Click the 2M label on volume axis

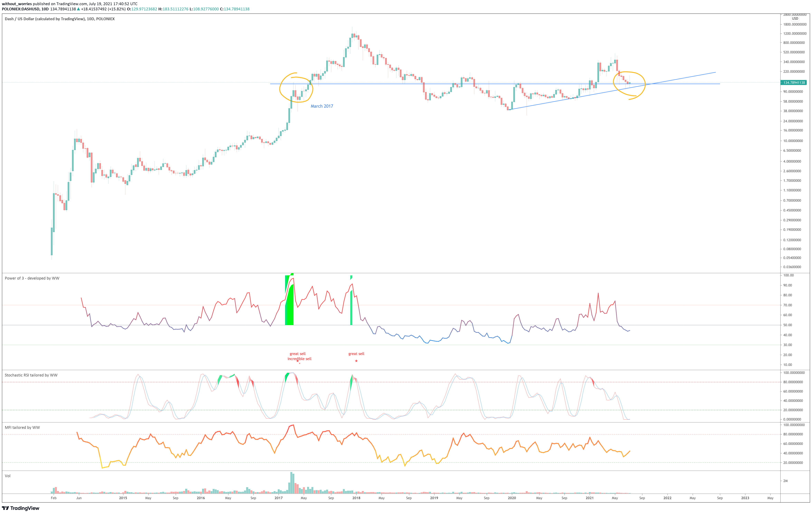785,481
